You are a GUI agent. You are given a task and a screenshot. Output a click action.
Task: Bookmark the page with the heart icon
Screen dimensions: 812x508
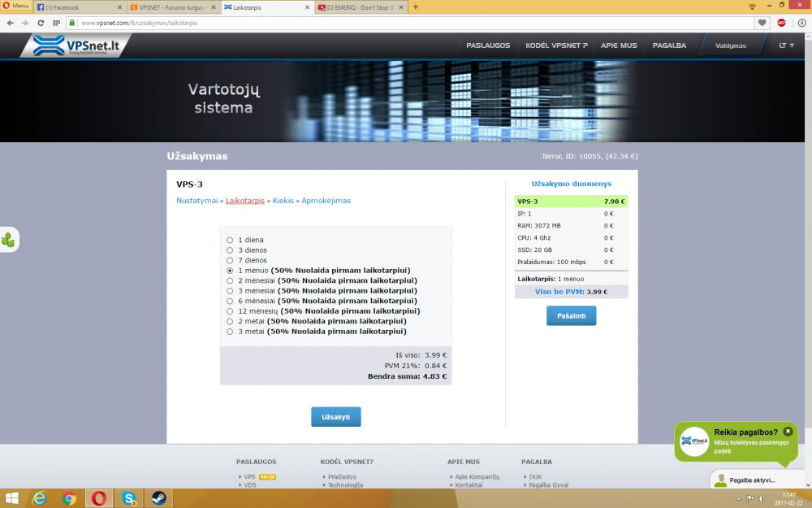762,23
